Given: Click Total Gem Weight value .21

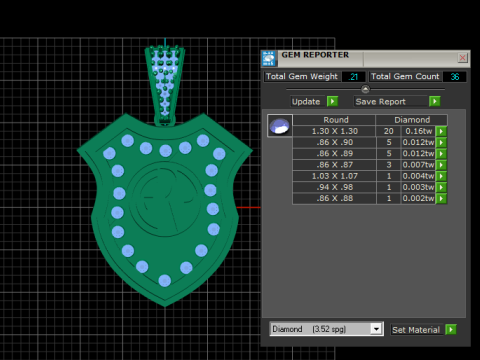Looking at the screenshot, I should (353, 77).
